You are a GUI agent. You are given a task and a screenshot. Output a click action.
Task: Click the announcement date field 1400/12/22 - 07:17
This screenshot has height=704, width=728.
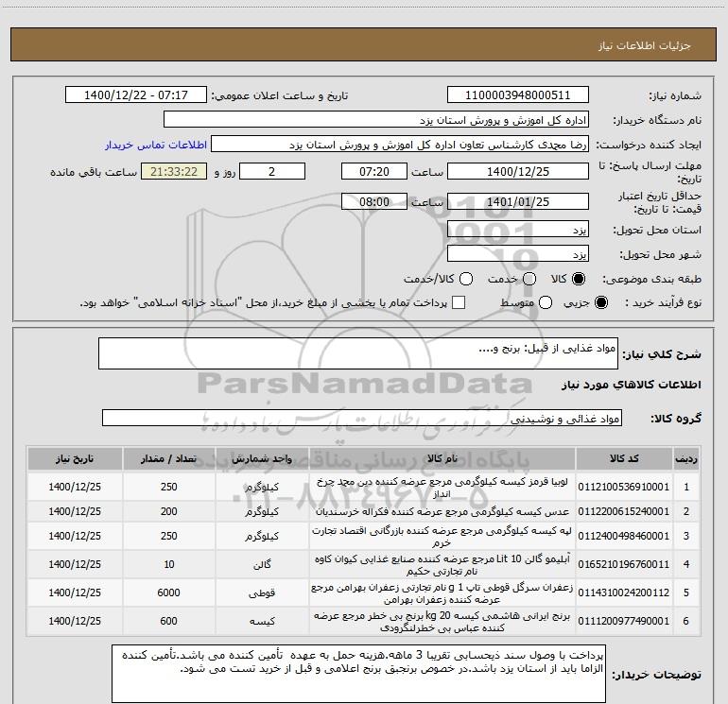(136, 94)
